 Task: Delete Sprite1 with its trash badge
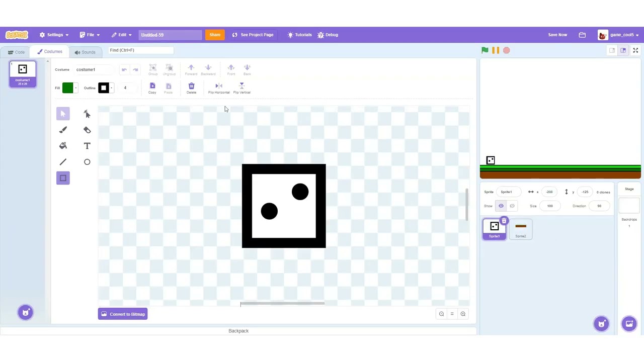pyautogui.click(x=504, y=221)
